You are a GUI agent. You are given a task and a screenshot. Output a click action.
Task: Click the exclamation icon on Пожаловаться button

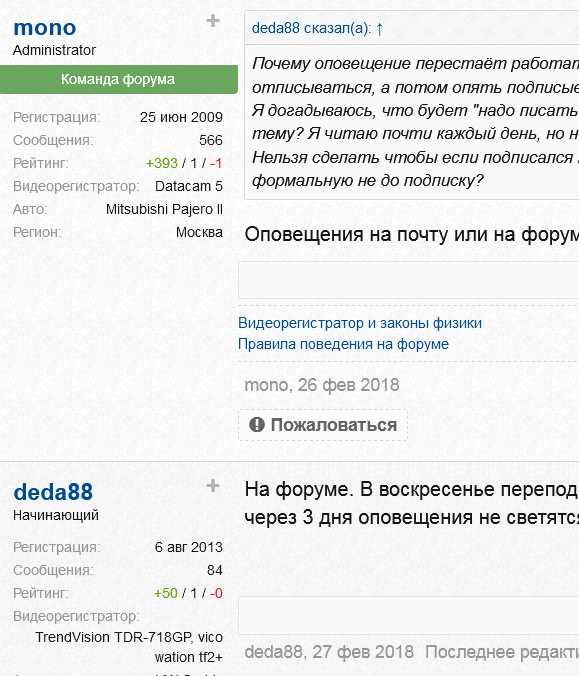tap(257, 425)
